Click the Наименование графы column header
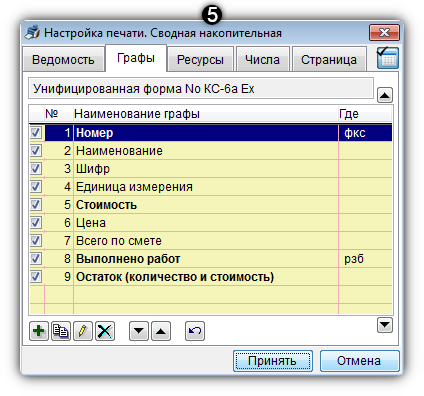424x396 pixels. coord(206,114)
